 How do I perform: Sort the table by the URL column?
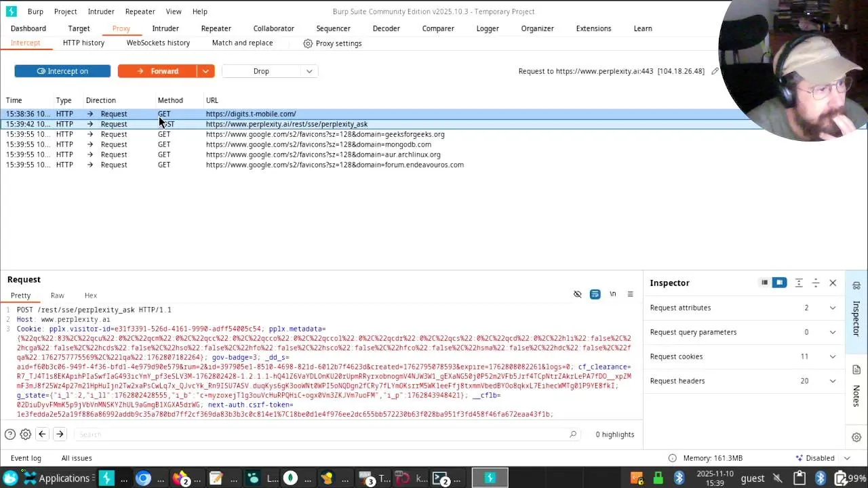(212, 100)
